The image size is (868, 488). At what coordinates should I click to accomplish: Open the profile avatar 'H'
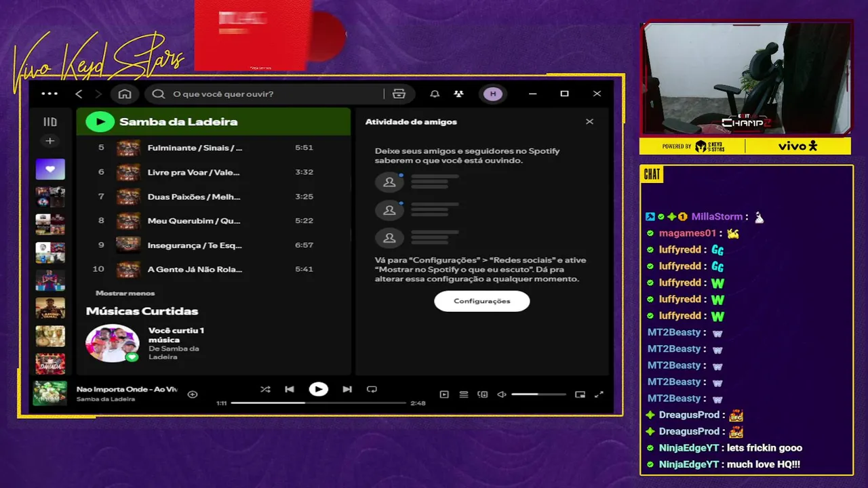click(x=493, y=94)
